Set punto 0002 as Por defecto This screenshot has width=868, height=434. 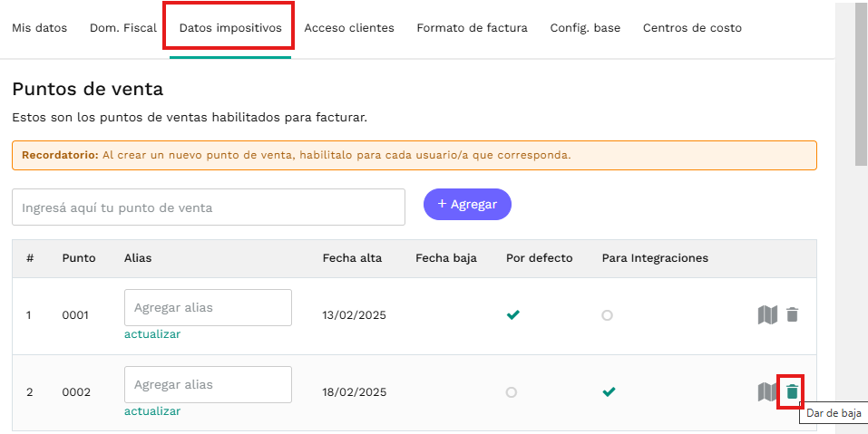click(x=512, y=392)
